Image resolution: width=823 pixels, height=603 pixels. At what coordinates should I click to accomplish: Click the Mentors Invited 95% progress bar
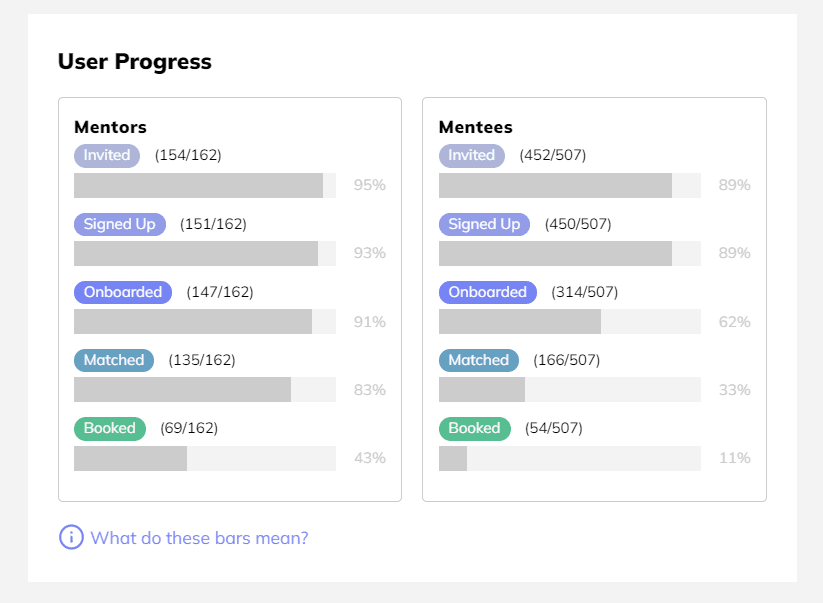(204, 185)
